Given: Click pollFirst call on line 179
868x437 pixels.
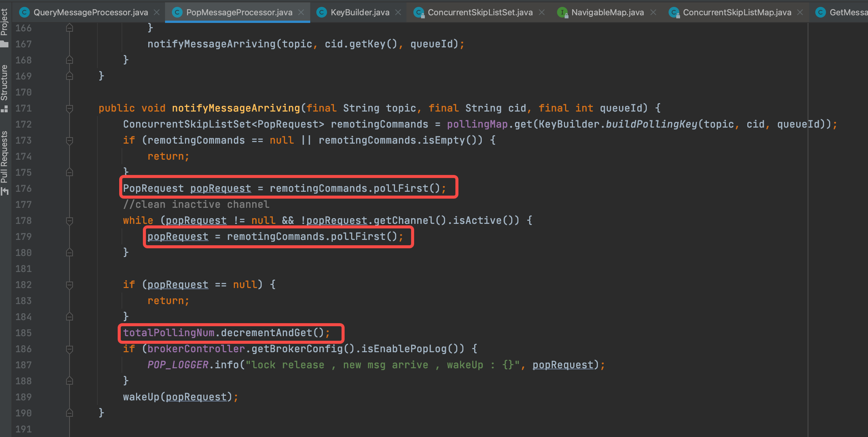Looking at the screenshot, I should (358, 237).
